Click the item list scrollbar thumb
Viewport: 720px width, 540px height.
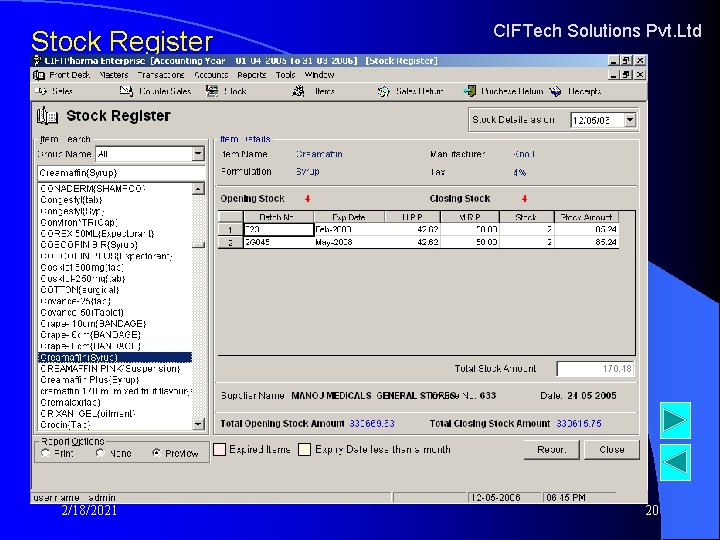[x=198, y=245]
